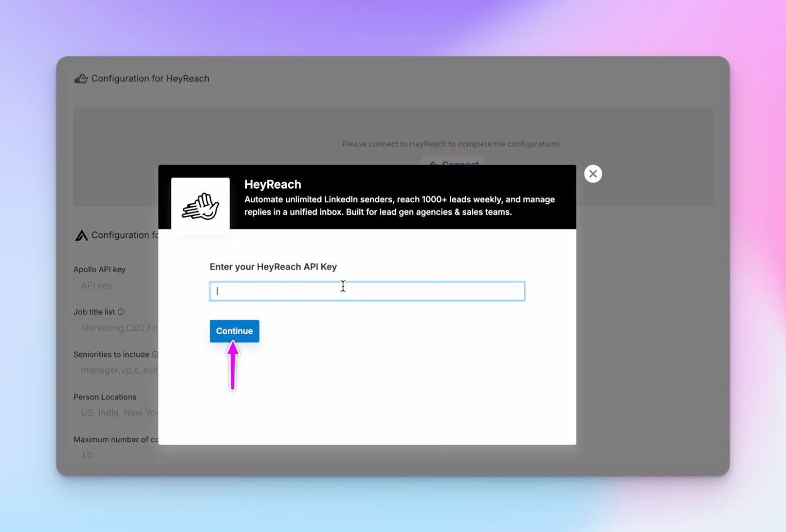The image size is (786, 532).
Task: Click the info icon next to Job title list
Action: [x=121, y=312]
